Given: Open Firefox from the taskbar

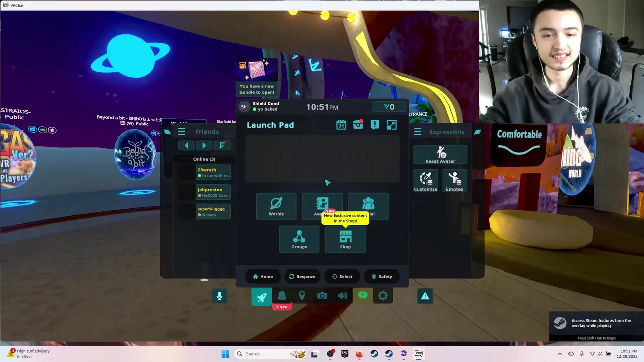Looking at the screenshot, I should tap(359, 354).
